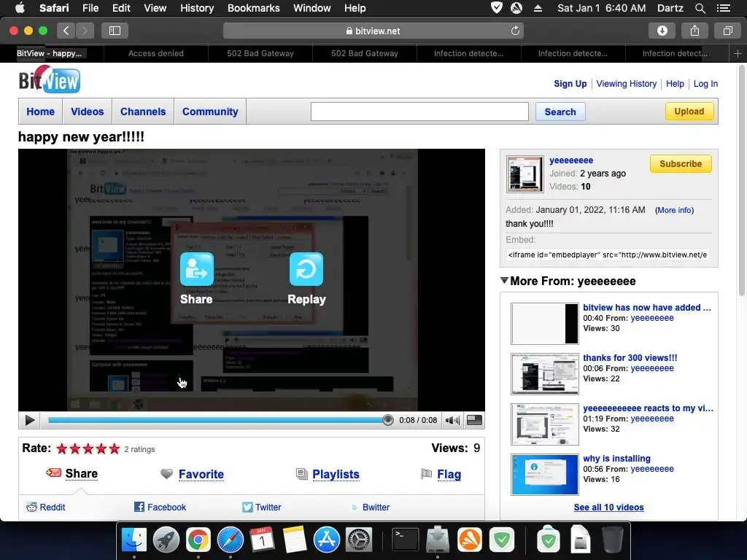
Task: Click the Playlists icon
Action: point(301,474)
